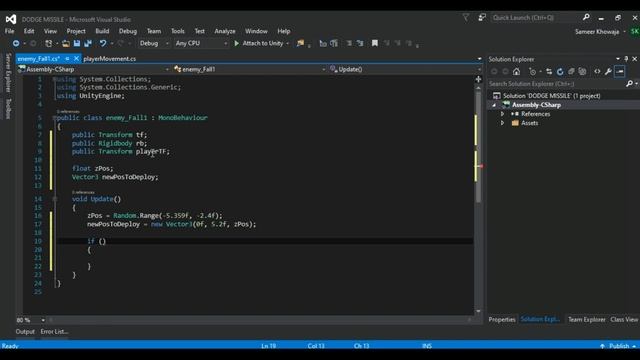Click the Open File folder icon

pyautogui.click(x=66, y=43)
